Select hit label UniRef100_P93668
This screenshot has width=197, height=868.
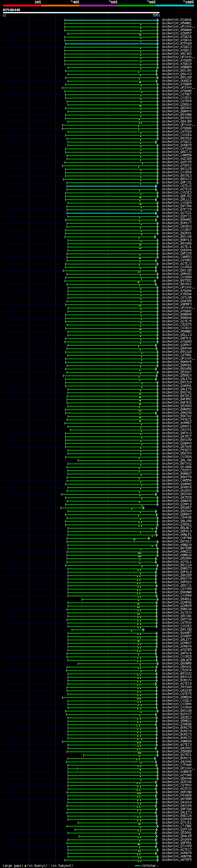176,796
